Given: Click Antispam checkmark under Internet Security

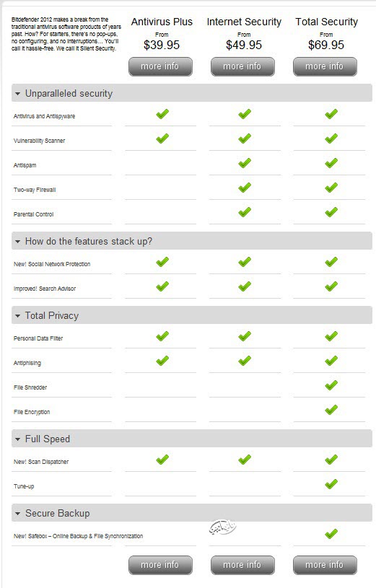Looking at the screenshot, I should pyautogui.click(x=245, y=163).
